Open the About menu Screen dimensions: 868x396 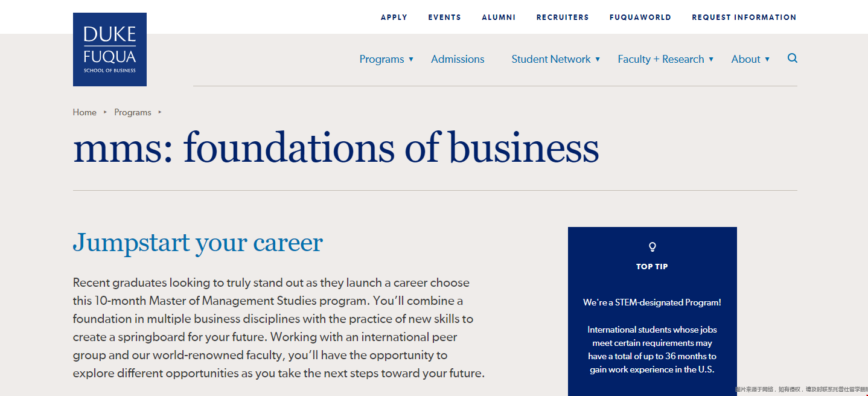[745, 59]
